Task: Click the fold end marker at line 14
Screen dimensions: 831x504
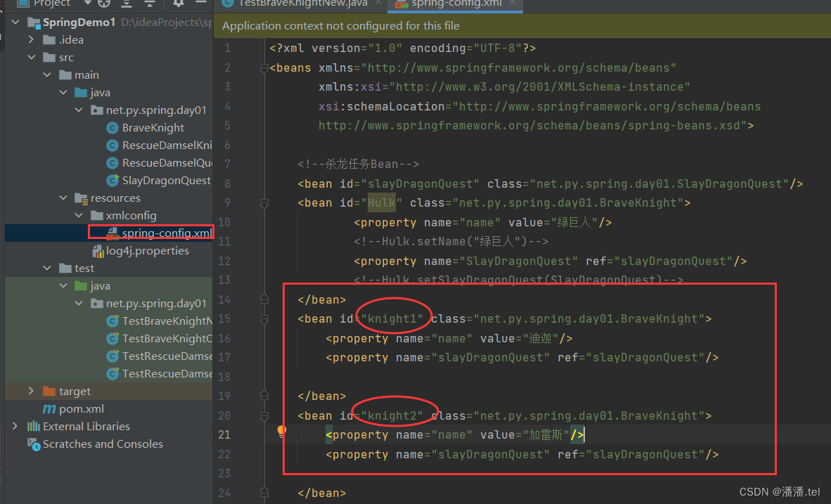Action: point(264,299)
